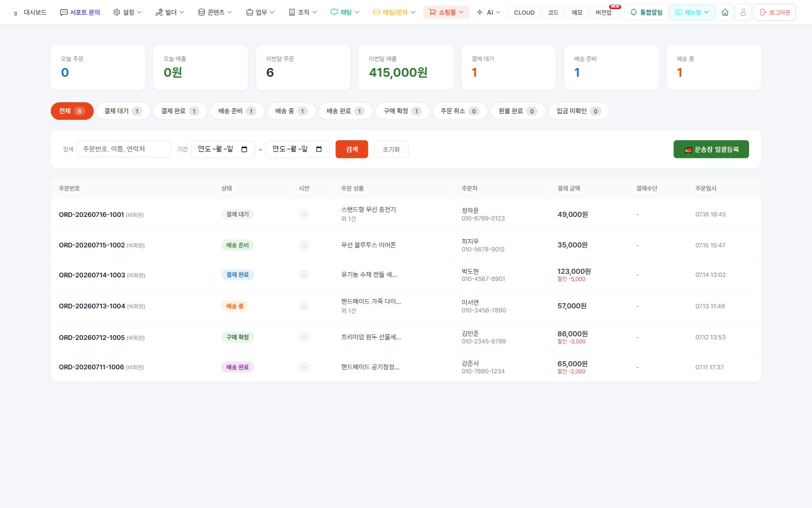Click the 주문일시 column header
Screen dimensions: 812x508
[706, 188]
